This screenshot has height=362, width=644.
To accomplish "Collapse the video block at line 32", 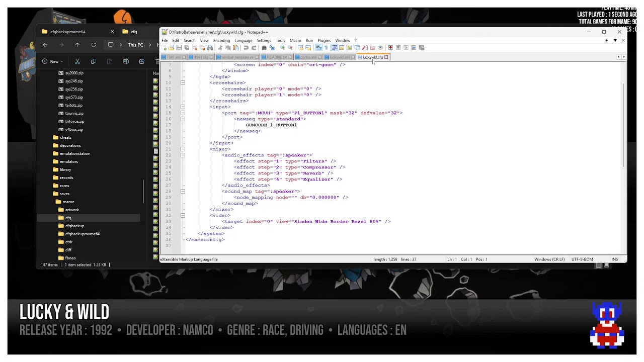I will 183,216.
